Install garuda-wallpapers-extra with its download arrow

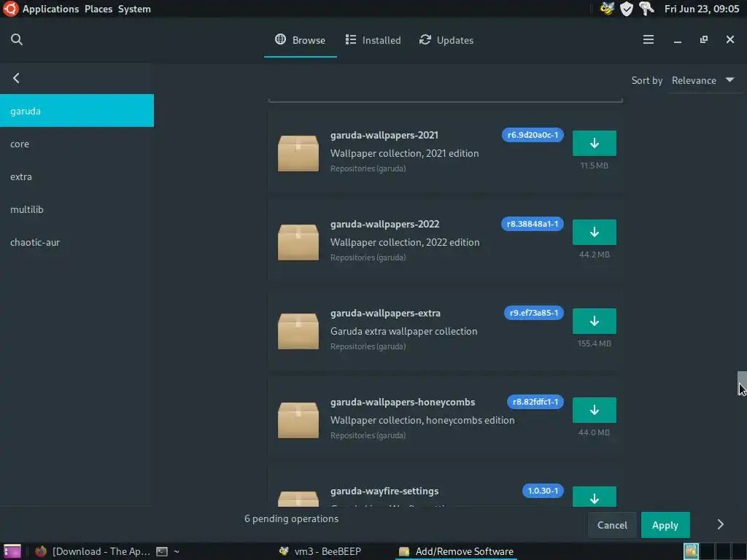tap(594, 321)
